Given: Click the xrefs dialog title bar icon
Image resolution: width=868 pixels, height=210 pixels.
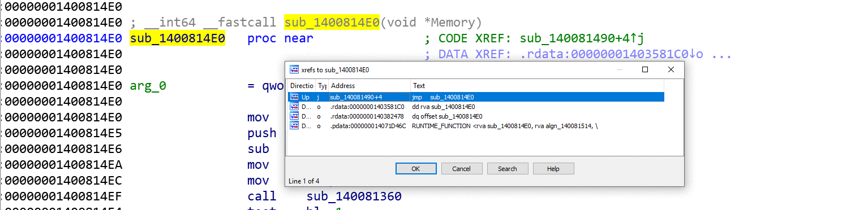Looking at the screenshot, I should (x=294, y=69).
